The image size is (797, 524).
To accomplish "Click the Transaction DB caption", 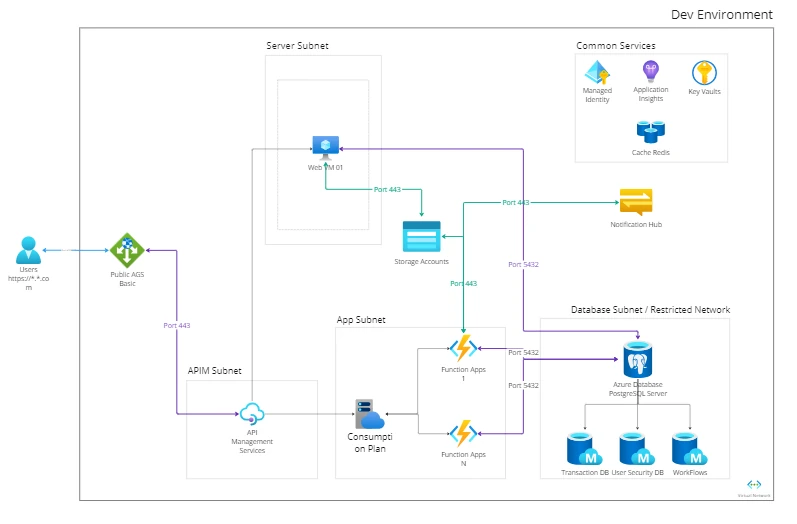I will [585, 472].
